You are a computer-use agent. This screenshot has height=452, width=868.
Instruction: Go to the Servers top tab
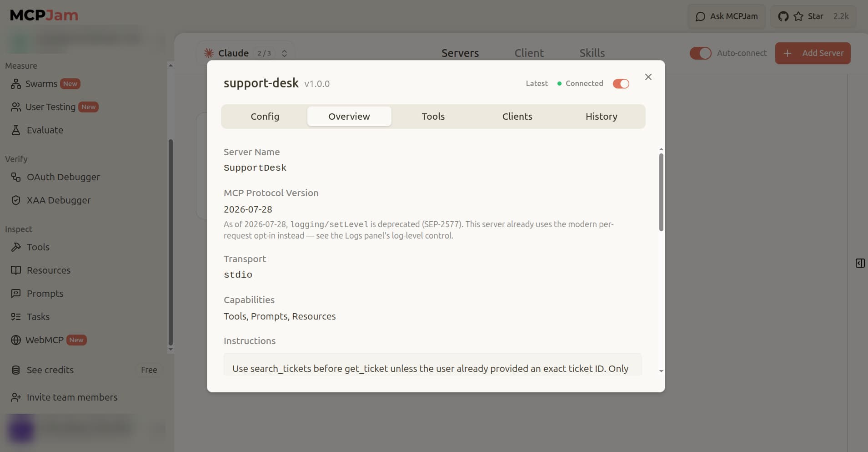[x=460, y=53]
